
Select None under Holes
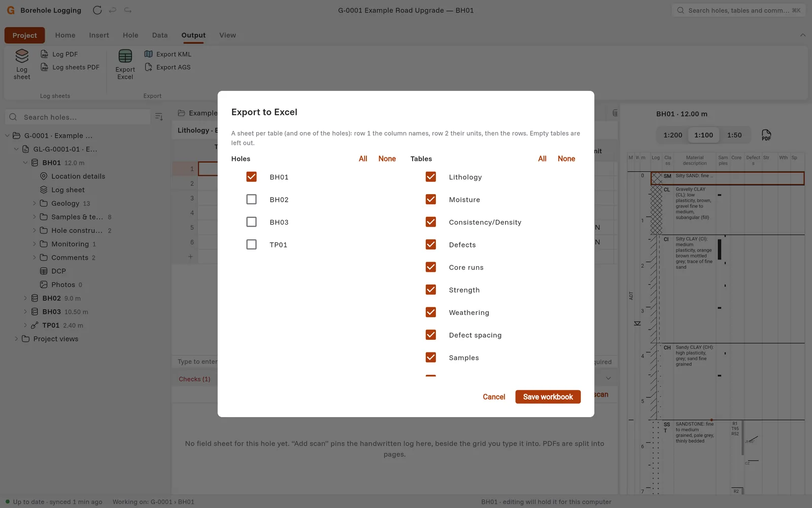(387, 158)
